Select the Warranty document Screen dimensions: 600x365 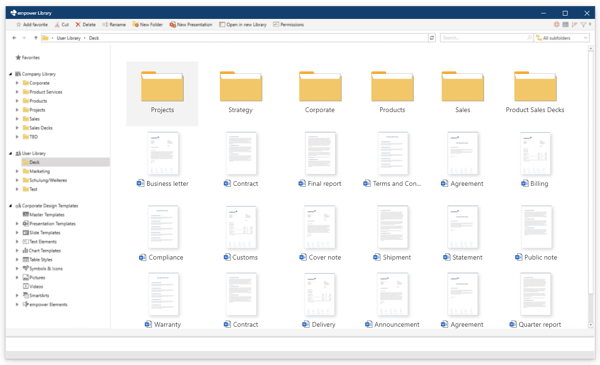click(x=163, y=300)
